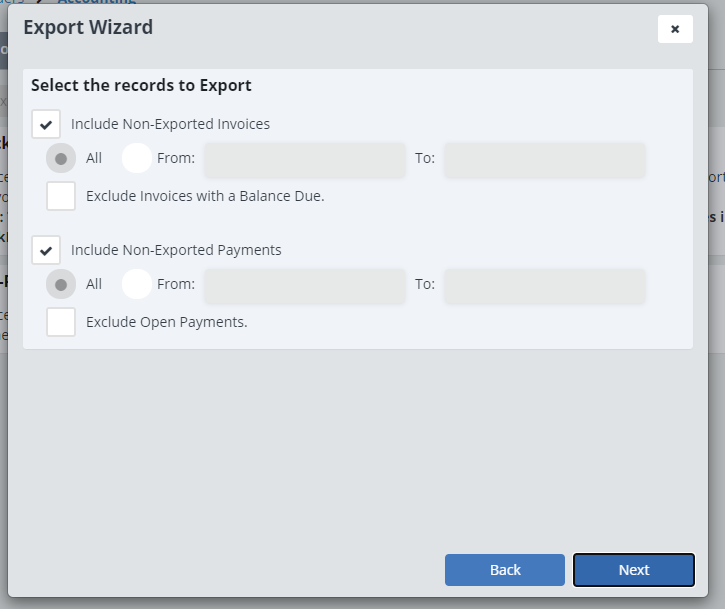Click the invoices From date field
The image size is (725, 609).
(x=304, y=159)
